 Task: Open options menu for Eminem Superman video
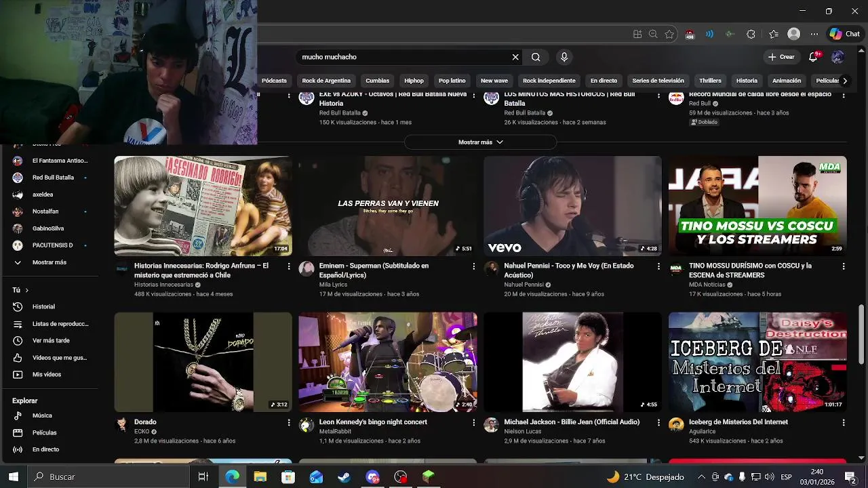[x=473, y=267]
